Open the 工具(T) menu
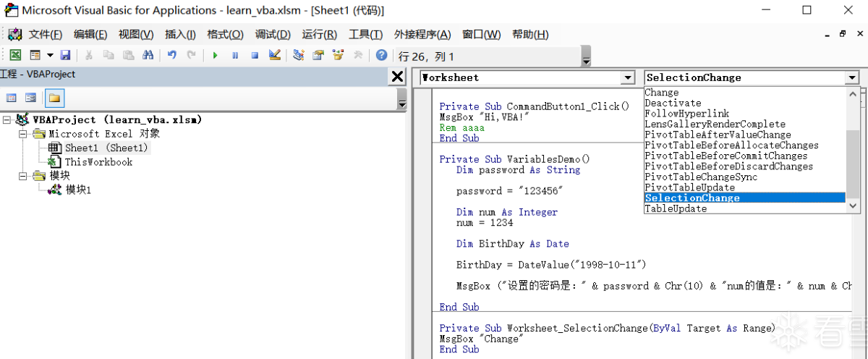 365,35
